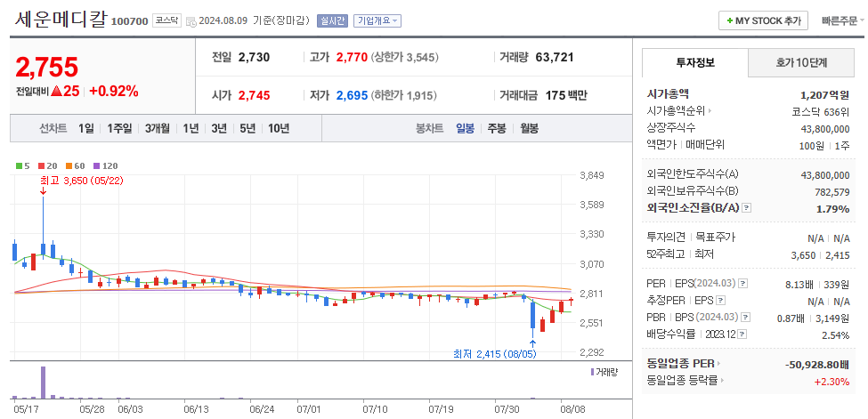The width and height of the screenshot is (868, 419).
Task: Select the 10년 line chart period
Action: point(279,128)
